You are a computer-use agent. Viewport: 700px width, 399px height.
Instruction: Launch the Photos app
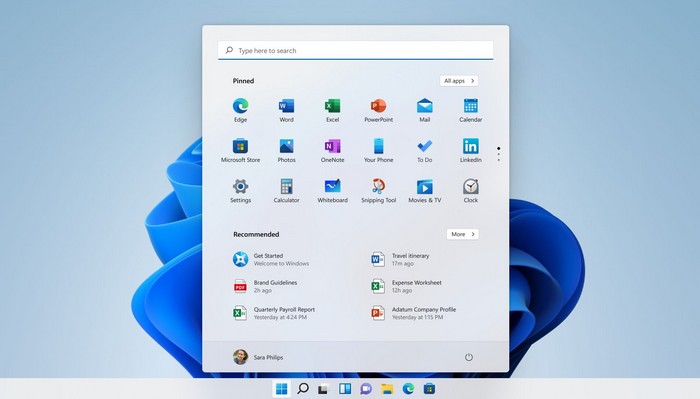(x=286, y=150)
